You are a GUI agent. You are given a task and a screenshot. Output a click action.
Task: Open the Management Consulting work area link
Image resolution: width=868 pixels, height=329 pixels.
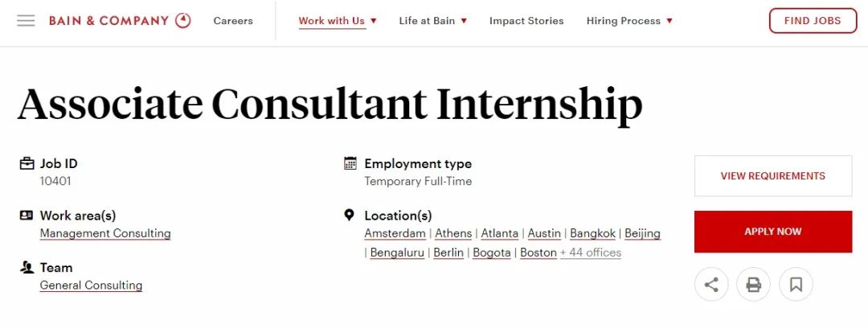(x=105, y=233)
